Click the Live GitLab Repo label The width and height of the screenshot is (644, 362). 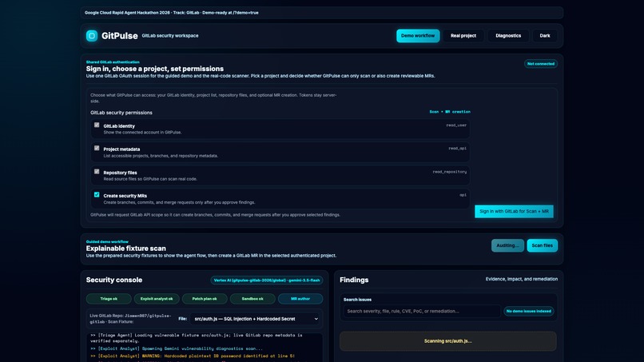coord(130,318)
